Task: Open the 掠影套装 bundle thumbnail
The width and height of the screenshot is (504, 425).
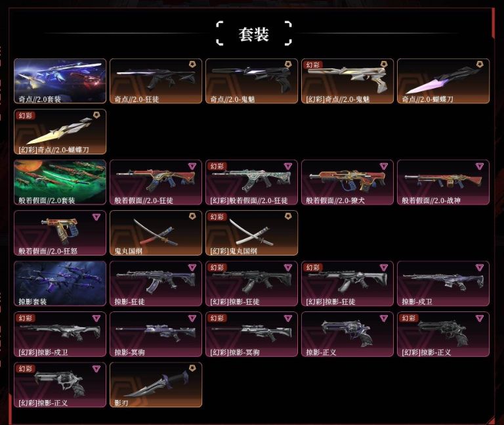Action: tap(60, 283)
